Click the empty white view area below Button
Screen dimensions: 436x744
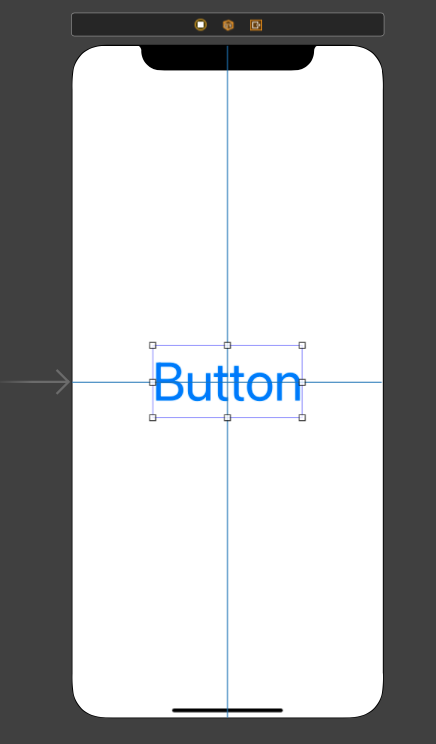point(228,560)
